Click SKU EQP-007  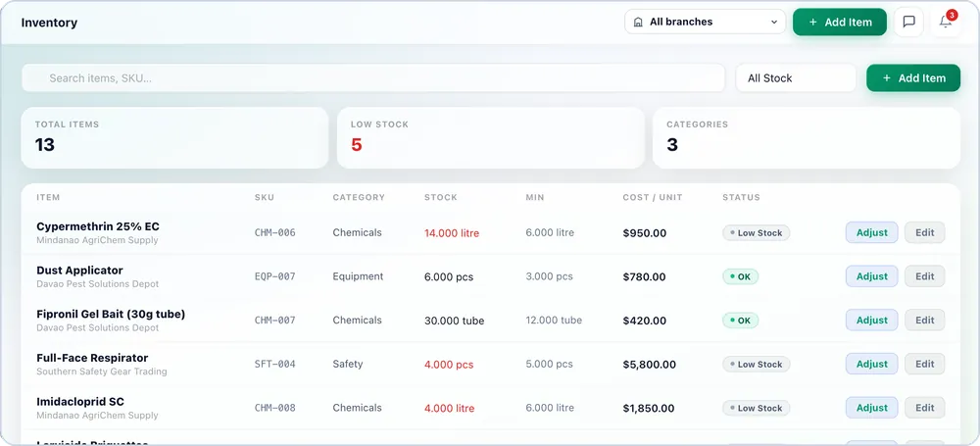[x=275, y=276]
